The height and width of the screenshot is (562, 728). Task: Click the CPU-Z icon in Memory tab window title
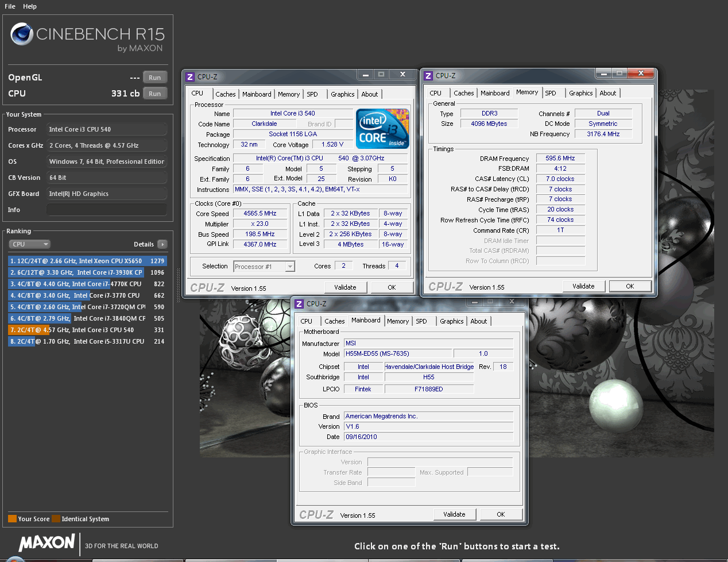coord(428,75)
